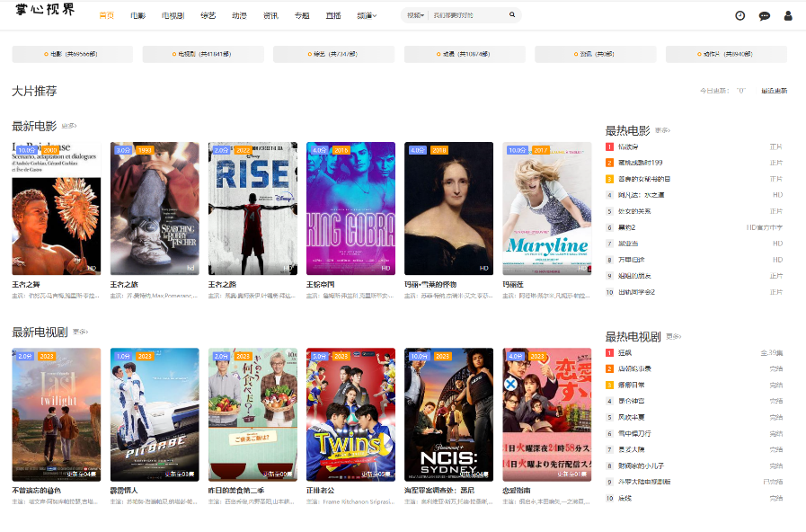Open hot series 斗罗大陆电视剧版
This screenshot has height=532, width=806.
coord(644,483)
